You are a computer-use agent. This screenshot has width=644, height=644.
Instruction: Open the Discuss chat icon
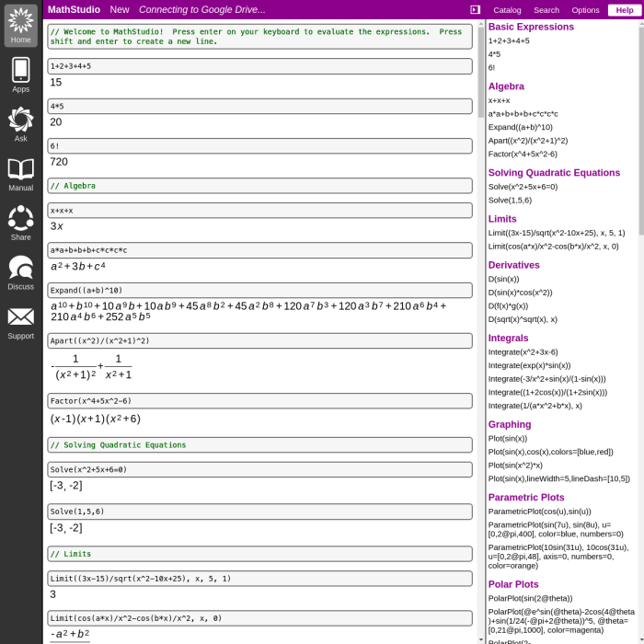click(x=20, y=273)
